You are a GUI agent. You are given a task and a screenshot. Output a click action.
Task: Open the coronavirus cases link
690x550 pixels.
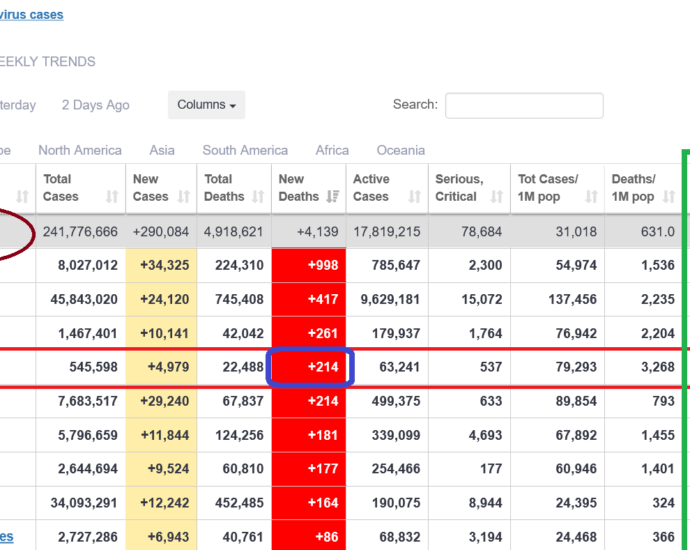pos(31,15)
